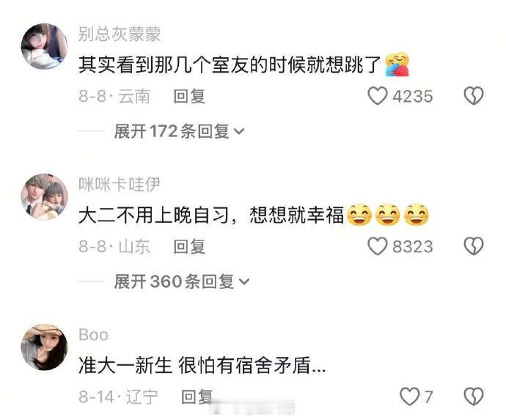Reply to Boo's comment from 辽宁
Screen dimensions: 506x420
[197, 397]
